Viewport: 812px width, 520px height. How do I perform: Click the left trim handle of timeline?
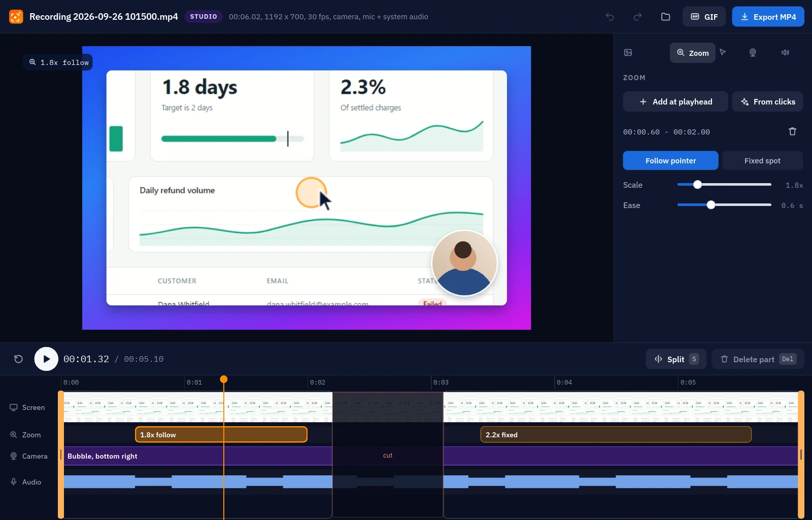(61, 455)
